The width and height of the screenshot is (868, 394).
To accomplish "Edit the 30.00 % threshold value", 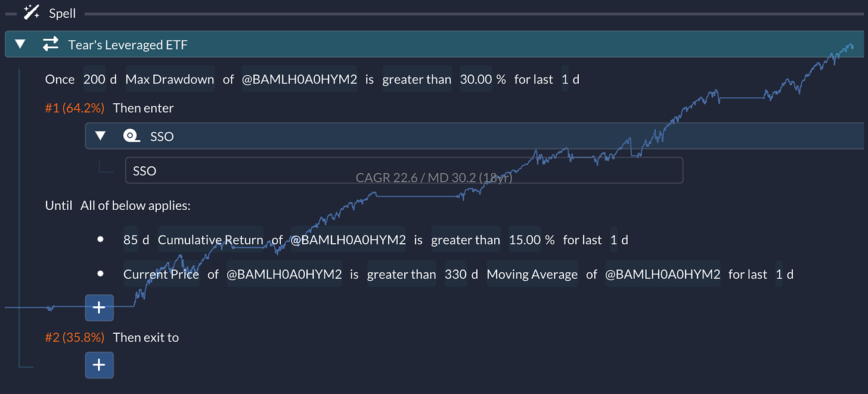I will pyautogui.click(x=476, y=79).
